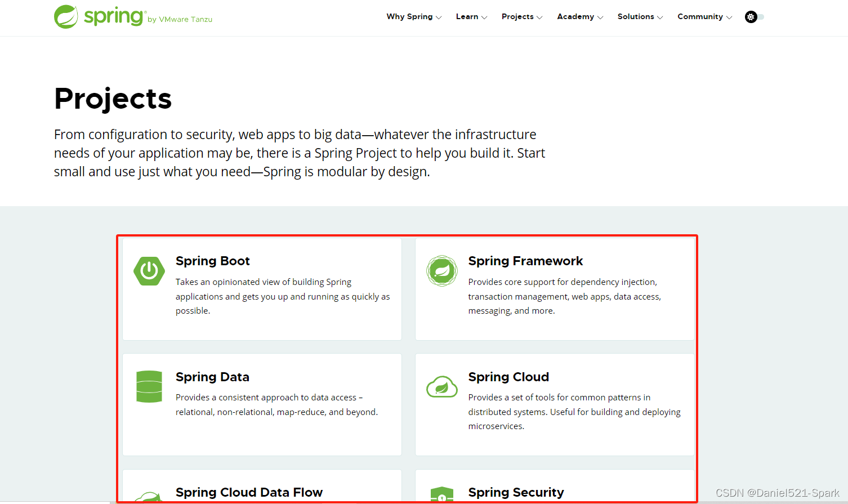
Task: Click the Spring leaf logo
Action: click(x=66, y=17)
